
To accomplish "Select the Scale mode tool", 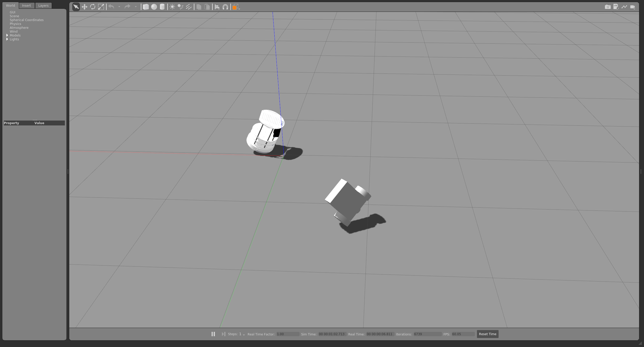I will click(x=101, y=7).
